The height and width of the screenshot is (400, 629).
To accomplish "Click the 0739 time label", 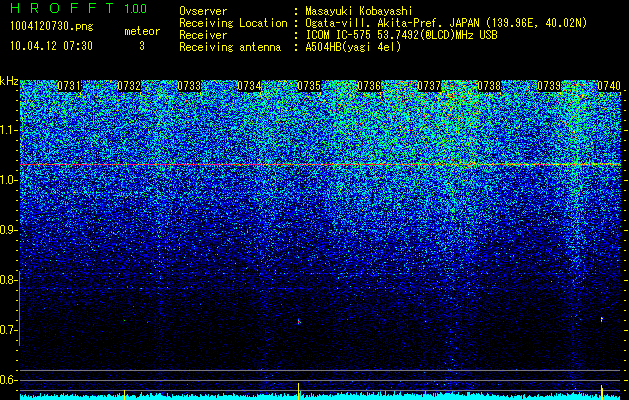I will pos(549,86).
